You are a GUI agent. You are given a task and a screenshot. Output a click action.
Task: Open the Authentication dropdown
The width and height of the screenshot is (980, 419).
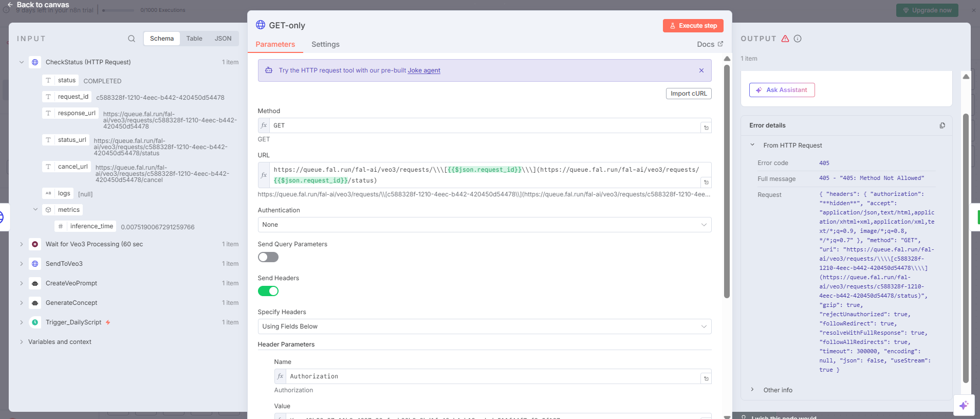point(485,225)
